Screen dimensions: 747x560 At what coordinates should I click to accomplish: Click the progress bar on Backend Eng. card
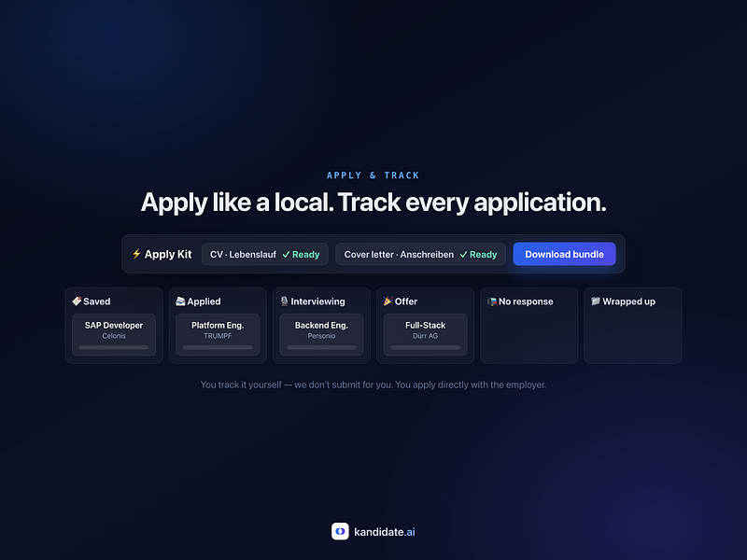pos(321,347)
